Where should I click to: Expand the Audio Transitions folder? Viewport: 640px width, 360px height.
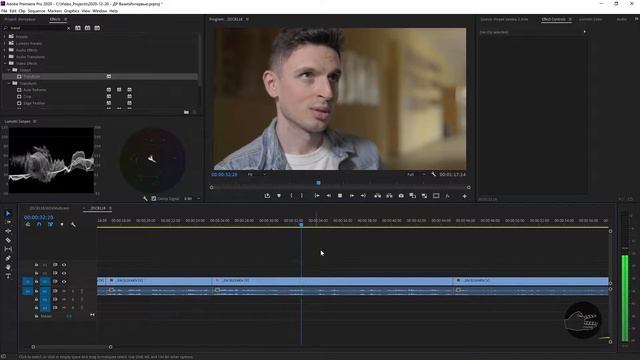click(x=4, y=57)
